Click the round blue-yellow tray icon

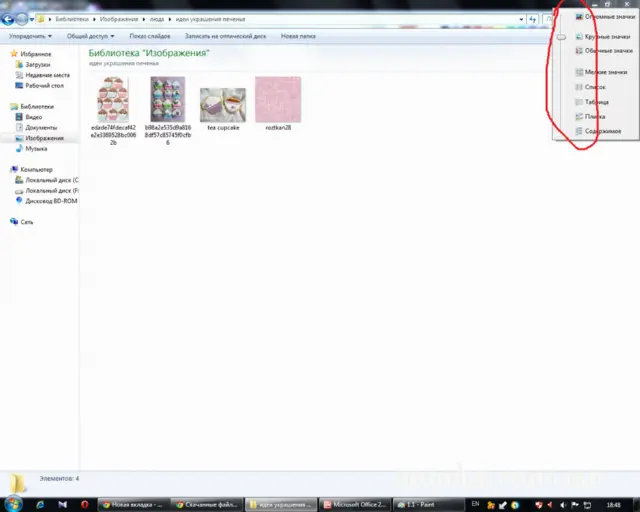click(515, 505)
